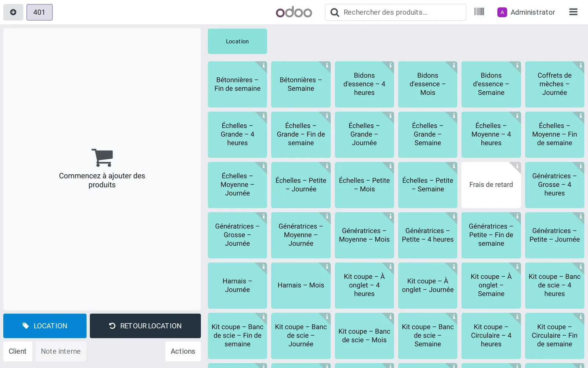This screenshot has height=368, width=588.
Task: Show info for Génératrices – Grosse – Journée
Action: point(263,216)
